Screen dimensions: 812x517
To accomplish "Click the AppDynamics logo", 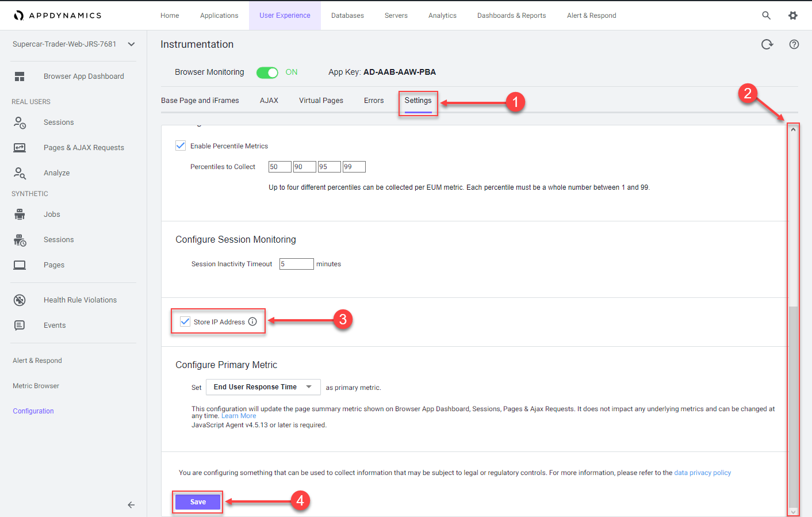I will point(57,16).
